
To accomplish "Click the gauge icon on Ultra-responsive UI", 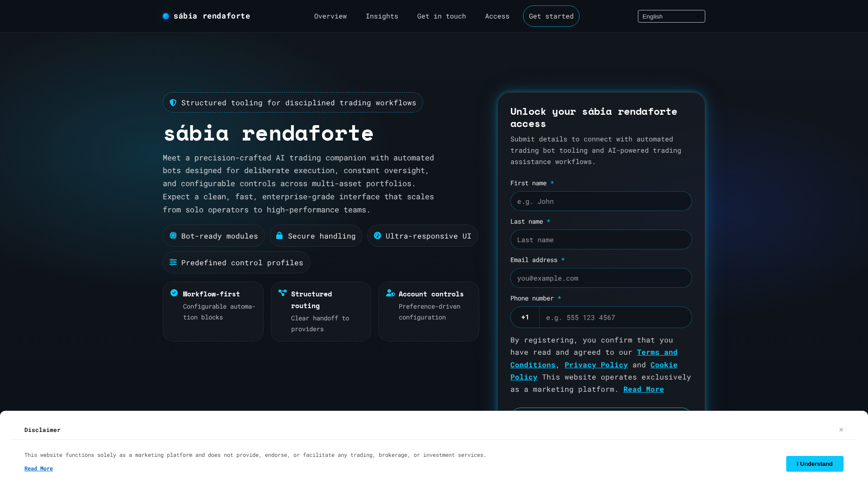I will (x=377, y=235).
